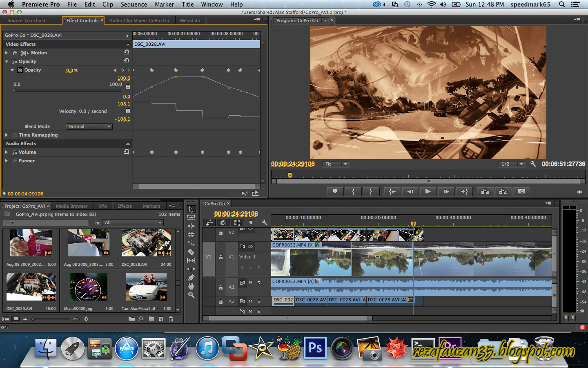This screenshot has height=368, width=588.
Task: Open the Fit zoom level dropdown
Action: (336, 164)
